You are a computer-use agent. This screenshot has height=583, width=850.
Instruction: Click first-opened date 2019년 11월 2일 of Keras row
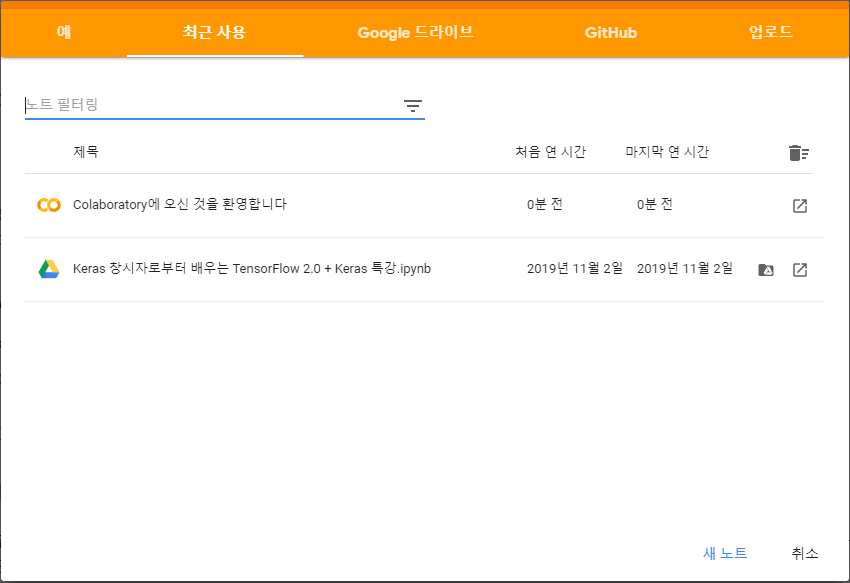575,268
